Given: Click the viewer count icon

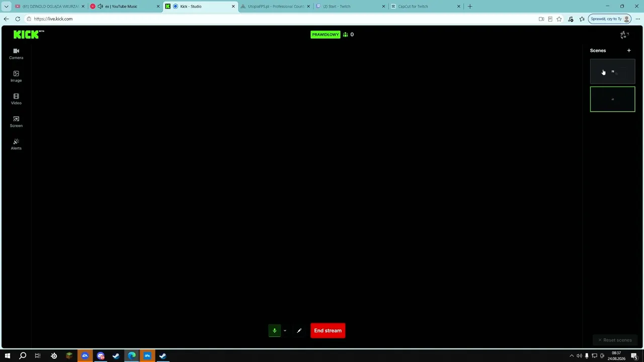Looking at the screenshot, I should coord(345,35).
